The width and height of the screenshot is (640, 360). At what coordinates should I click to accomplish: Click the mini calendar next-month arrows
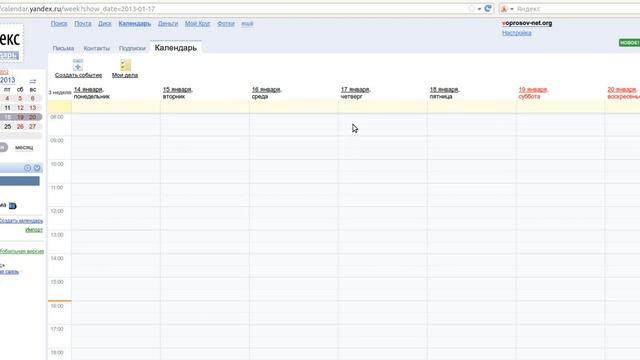[33, 81]
